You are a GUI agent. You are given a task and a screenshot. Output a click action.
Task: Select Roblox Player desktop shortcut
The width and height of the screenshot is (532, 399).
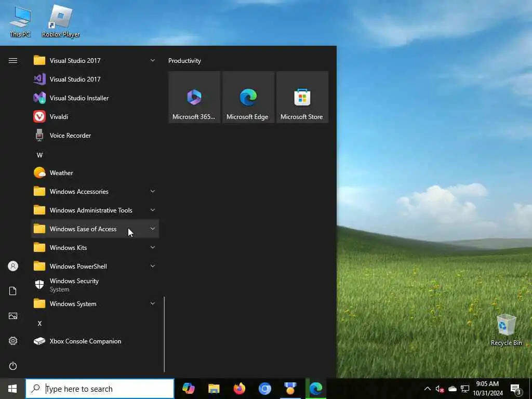[x=61, y=21]
